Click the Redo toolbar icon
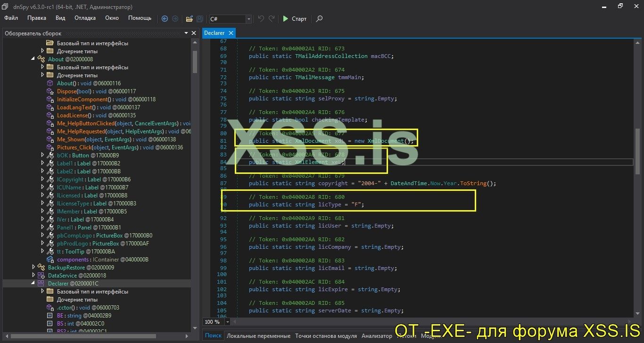The height and width of the screenshot is (343, 644). [x=272, y=19]
